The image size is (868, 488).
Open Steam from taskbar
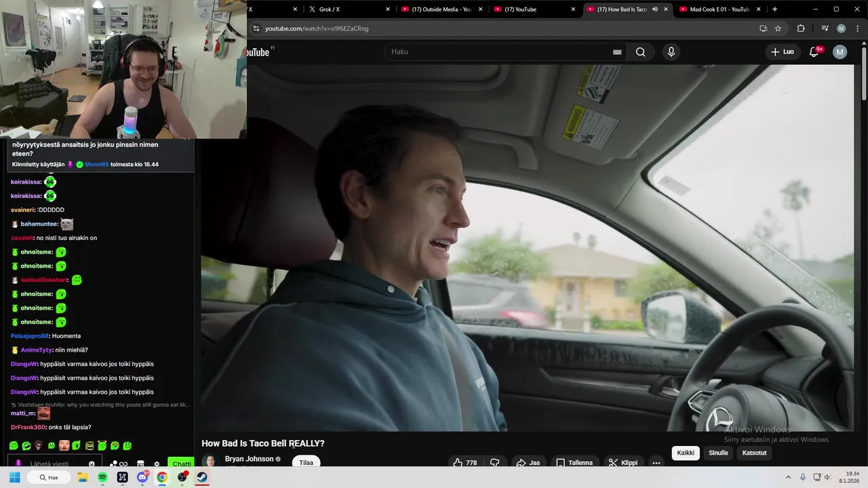202,477
